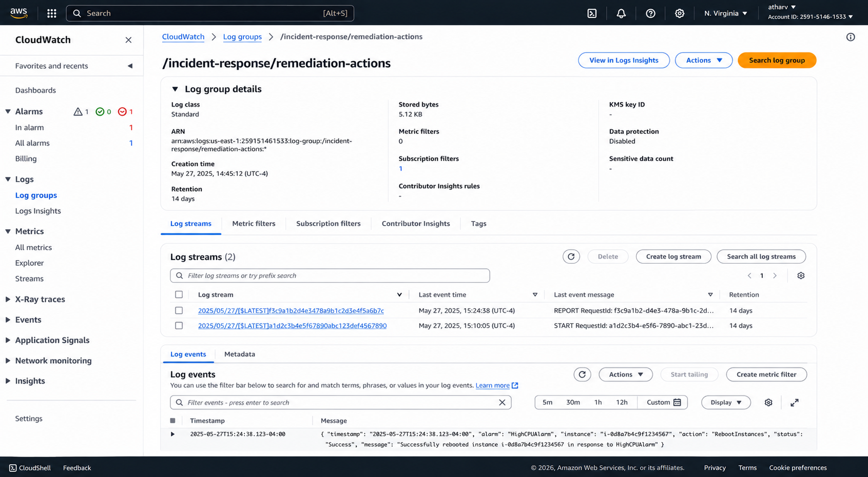This screenshot has width=868, height=477.
Task: Expand log events to full screen
Action: tap(795, 403)
